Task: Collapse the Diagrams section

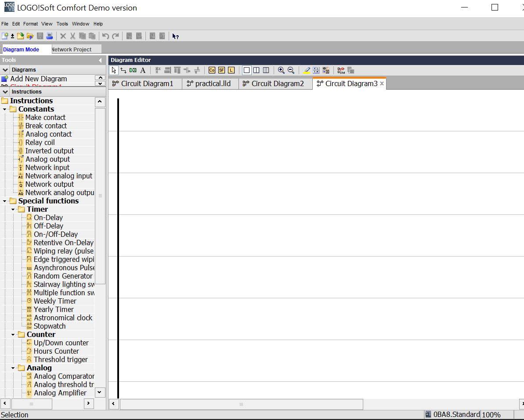Action: click(x=5, y=69)
